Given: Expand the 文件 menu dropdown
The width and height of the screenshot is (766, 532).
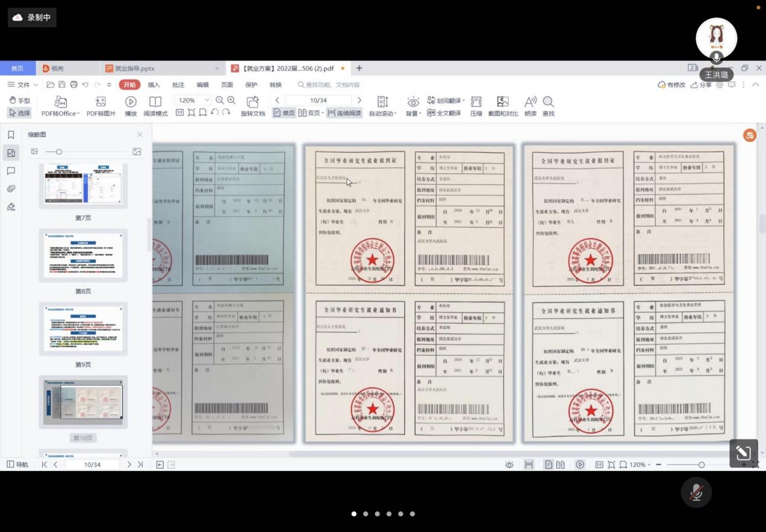Looking at the screenshot, I should coord(23,85).
